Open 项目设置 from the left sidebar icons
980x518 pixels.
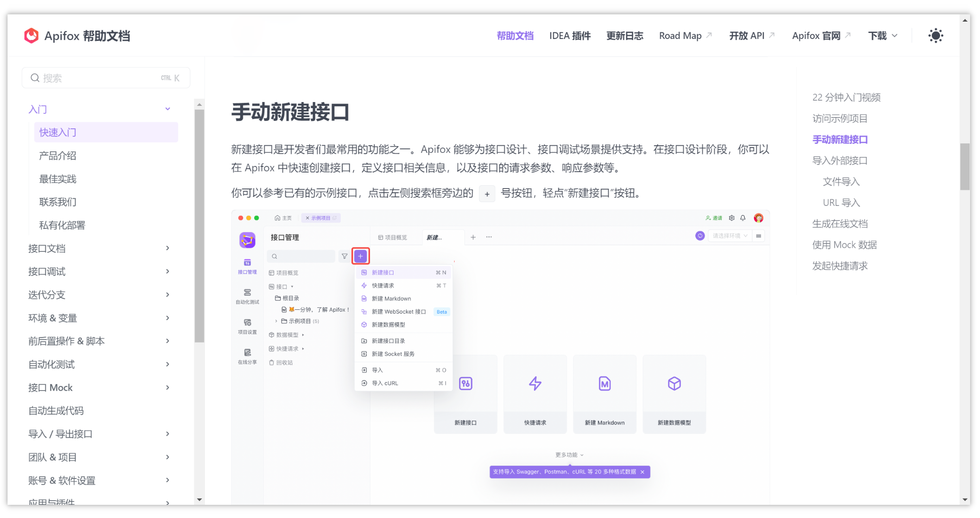[248, 326]
